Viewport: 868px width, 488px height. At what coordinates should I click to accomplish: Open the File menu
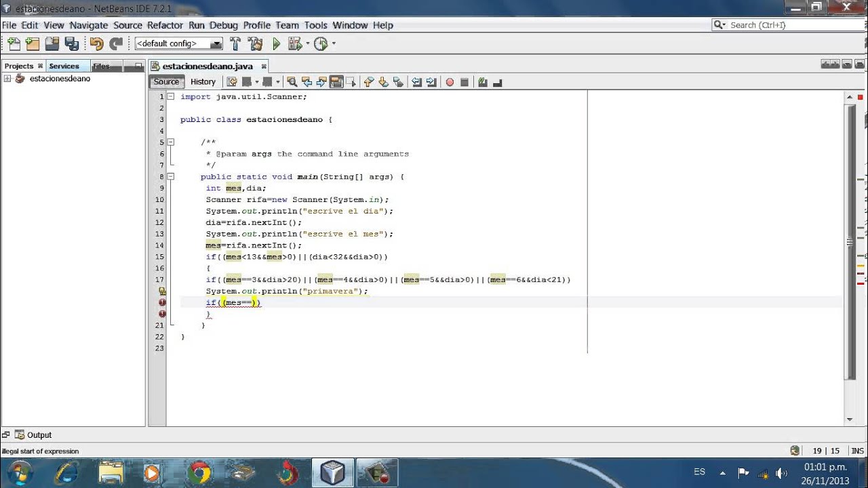click(x=9, y=25)
